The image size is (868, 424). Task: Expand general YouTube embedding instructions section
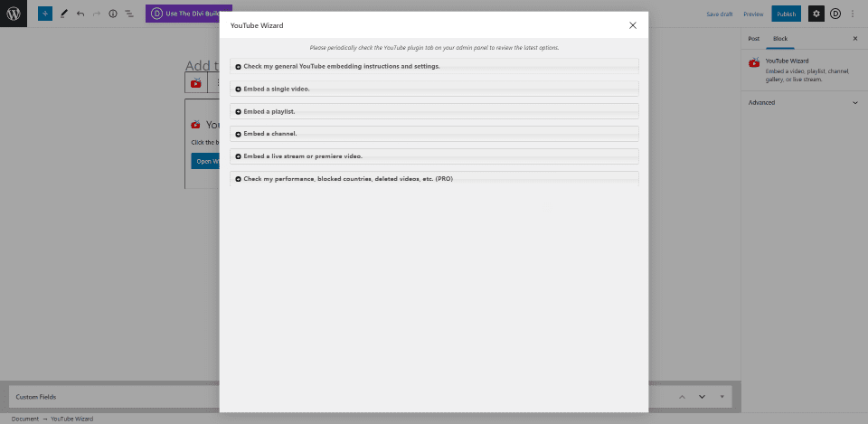point(434,66)
